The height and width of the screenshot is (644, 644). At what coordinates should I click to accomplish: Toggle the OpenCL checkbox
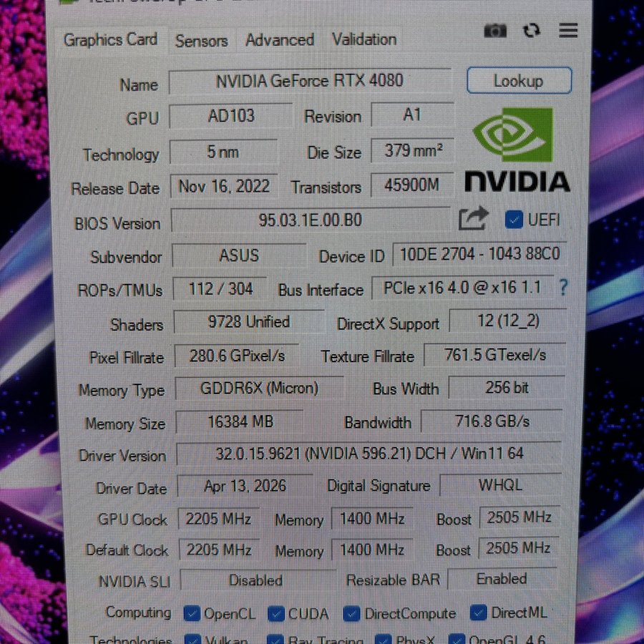[192, 613]
